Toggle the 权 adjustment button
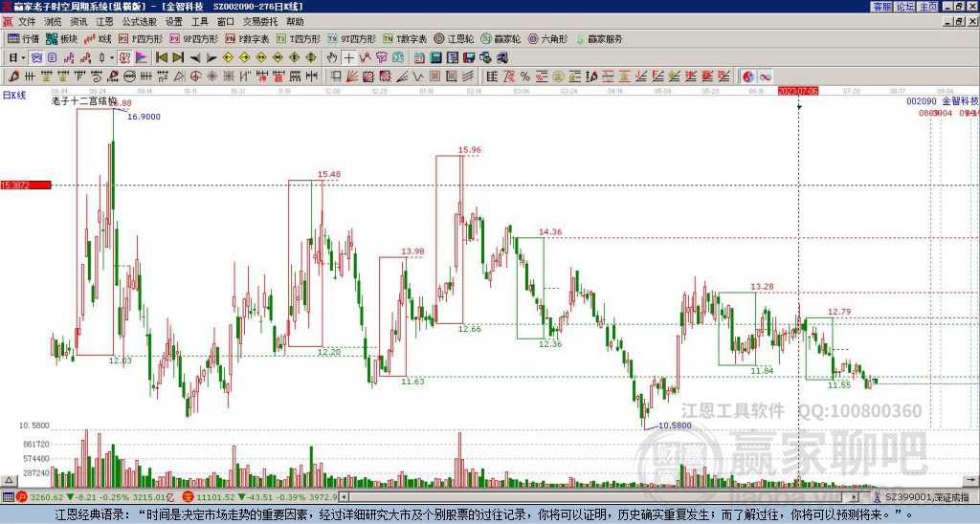Screen dimensions: 980x524 (124, 58)
